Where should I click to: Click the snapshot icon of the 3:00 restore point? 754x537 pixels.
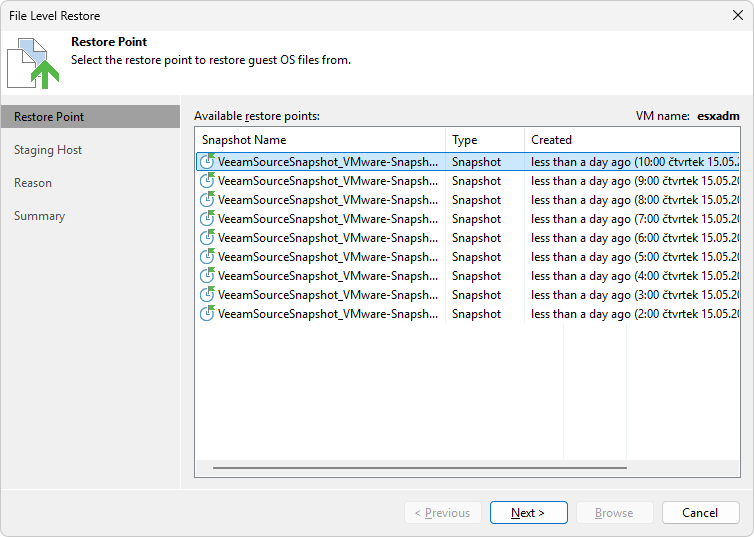point(207,294)
